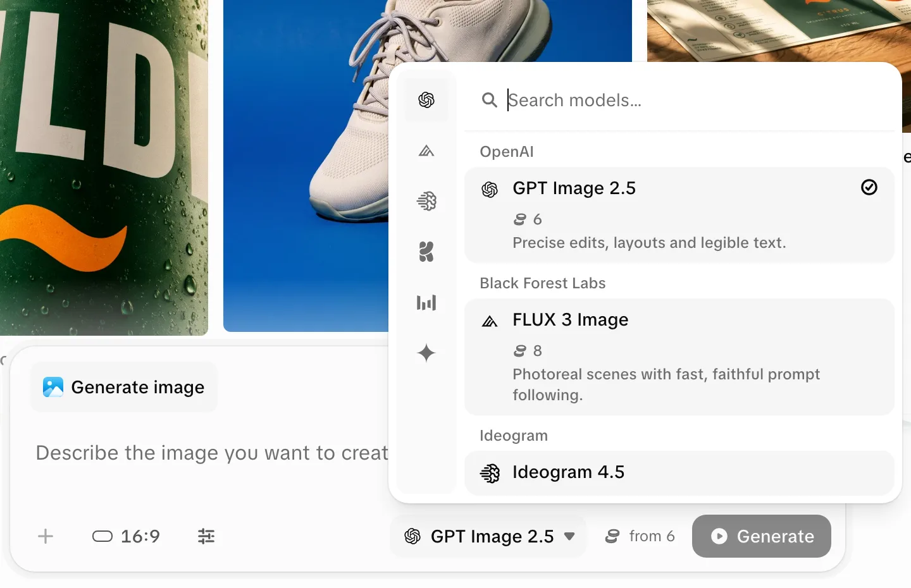Select the Black Forest Labs sidebar icon

pyautogui.click(x=426, y=151)
